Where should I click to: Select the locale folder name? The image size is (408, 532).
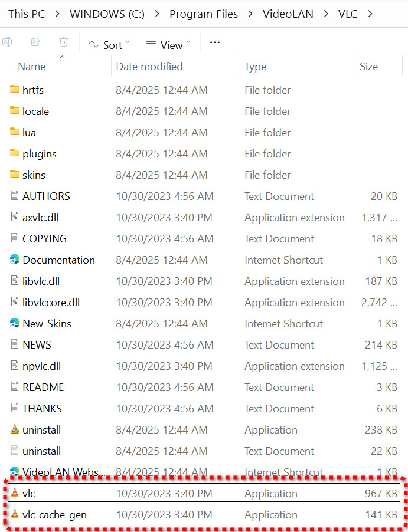point(35,111)
